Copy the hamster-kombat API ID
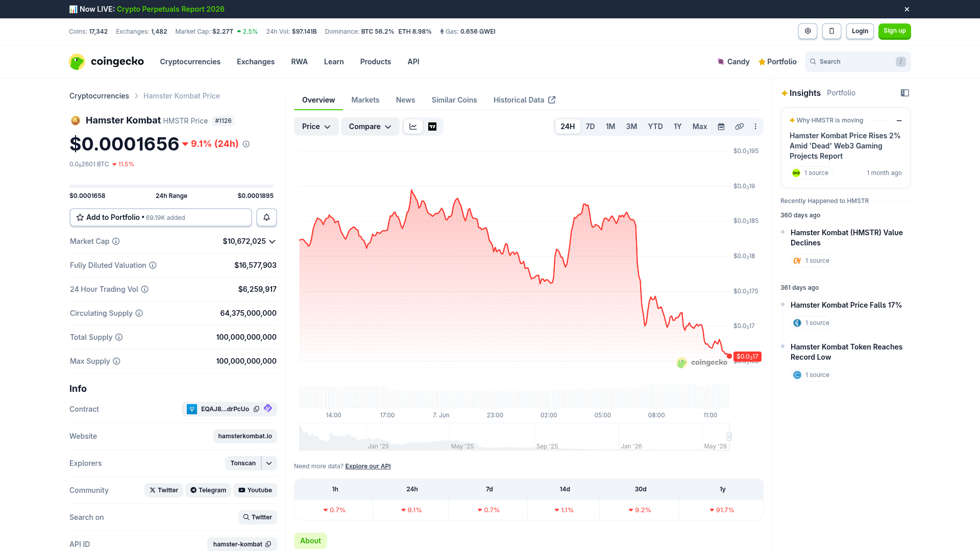This screenshot has height=551, width=980. (268, 544)
